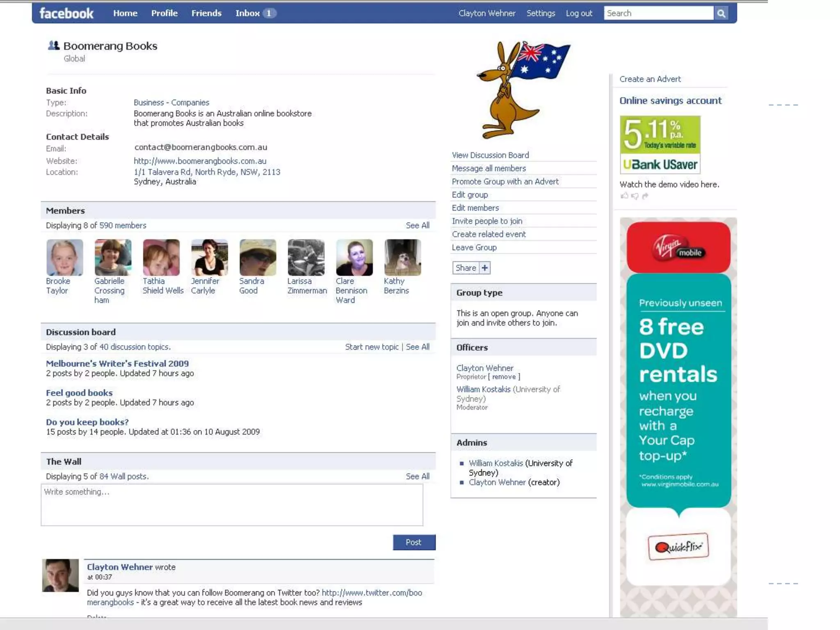Open Melbourne's Writer's Festival 2009 topic
The height and width of the screenshot is (630, 840).
point(117,363)
